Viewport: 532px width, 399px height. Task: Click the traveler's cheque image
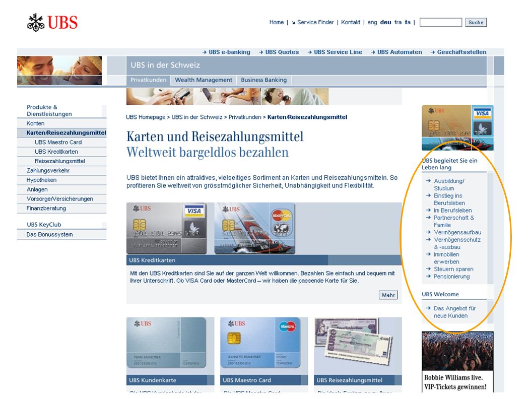(354, 342)
